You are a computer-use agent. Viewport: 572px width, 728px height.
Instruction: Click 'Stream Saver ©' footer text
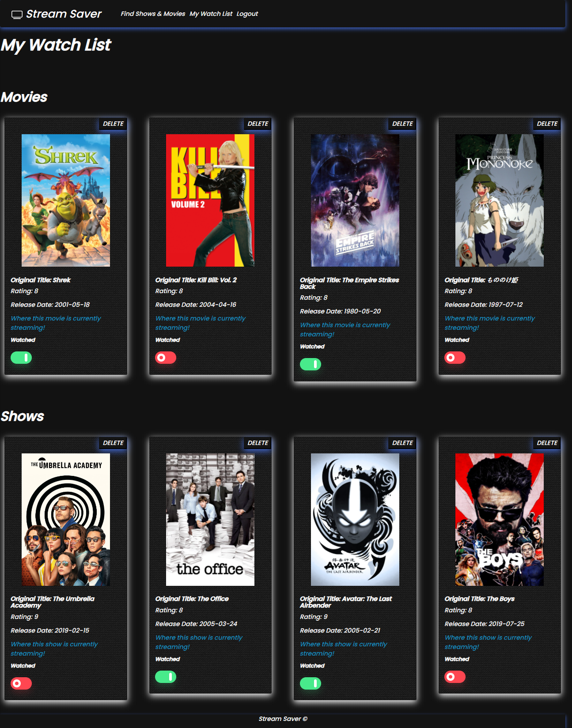click(x=283, y=719)
